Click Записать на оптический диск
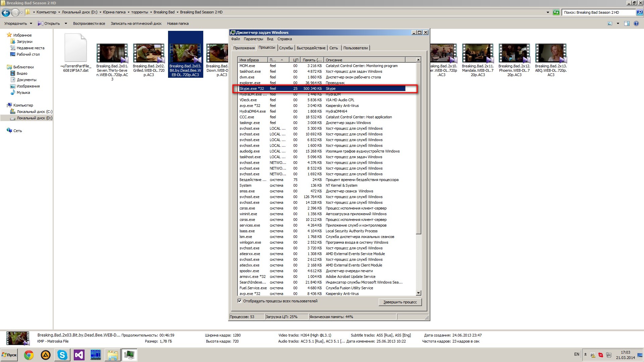The image size is (644, 362). click(136, 23)
